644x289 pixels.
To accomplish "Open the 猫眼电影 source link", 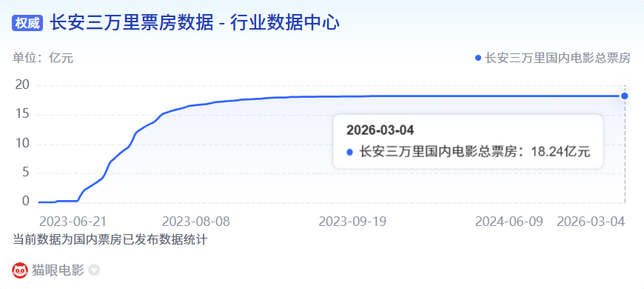I will click(58, 270).
